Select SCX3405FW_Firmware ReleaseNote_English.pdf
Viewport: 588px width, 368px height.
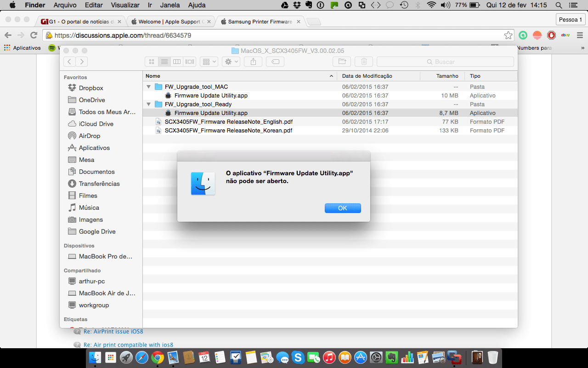[229, 121]
